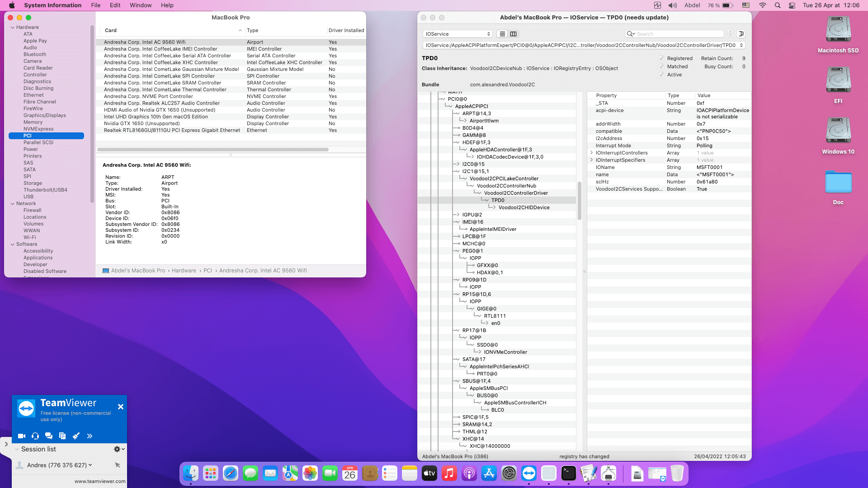This screenshot has width=868, height=488.
Task: Open the IOService plane dropdown
Action: click(x=458, y=34)
